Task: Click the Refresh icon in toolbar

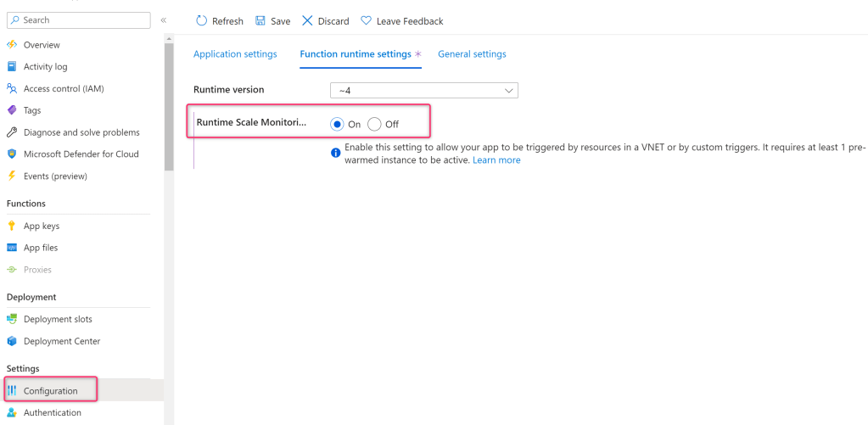Action: point(201,21)
